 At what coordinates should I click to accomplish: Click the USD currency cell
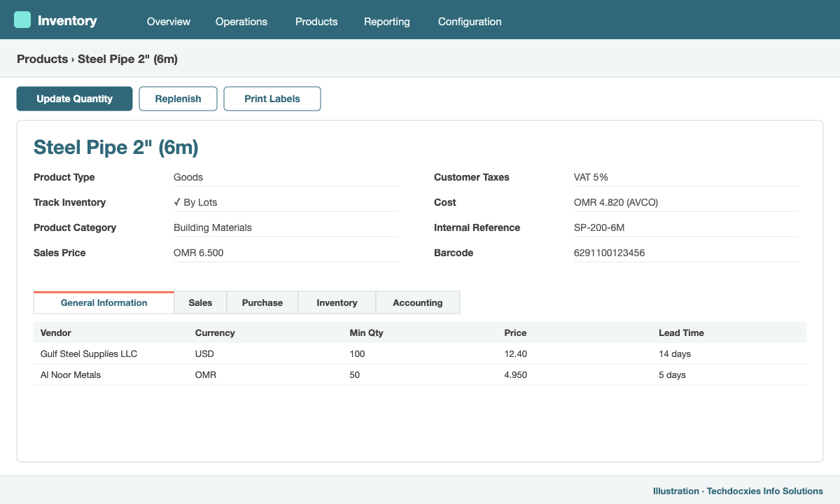point(205,353)
